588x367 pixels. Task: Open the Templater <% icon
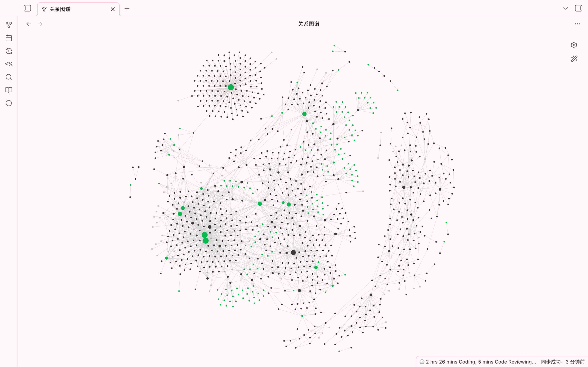(9, 64)
